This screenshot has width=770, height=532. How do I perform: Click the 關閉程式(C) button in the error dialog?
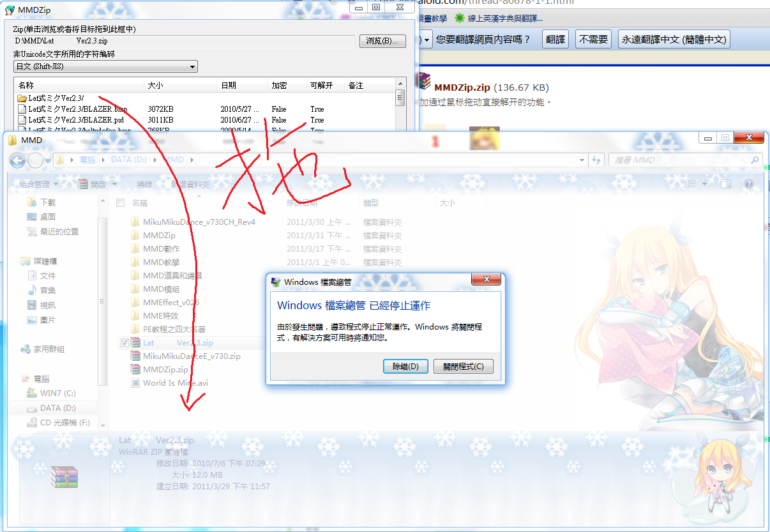pyautogui.click(x=464, y=367)
